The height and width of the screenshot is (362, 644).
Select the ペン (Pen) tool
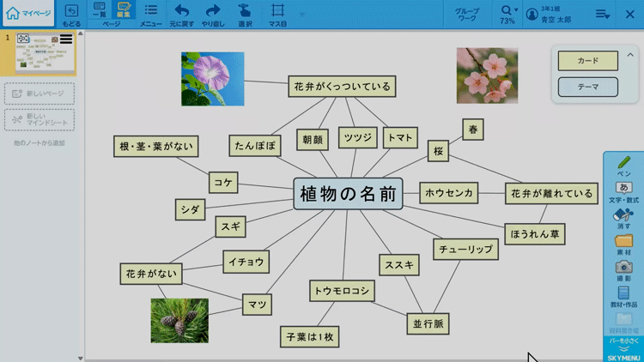click(623, 166)
